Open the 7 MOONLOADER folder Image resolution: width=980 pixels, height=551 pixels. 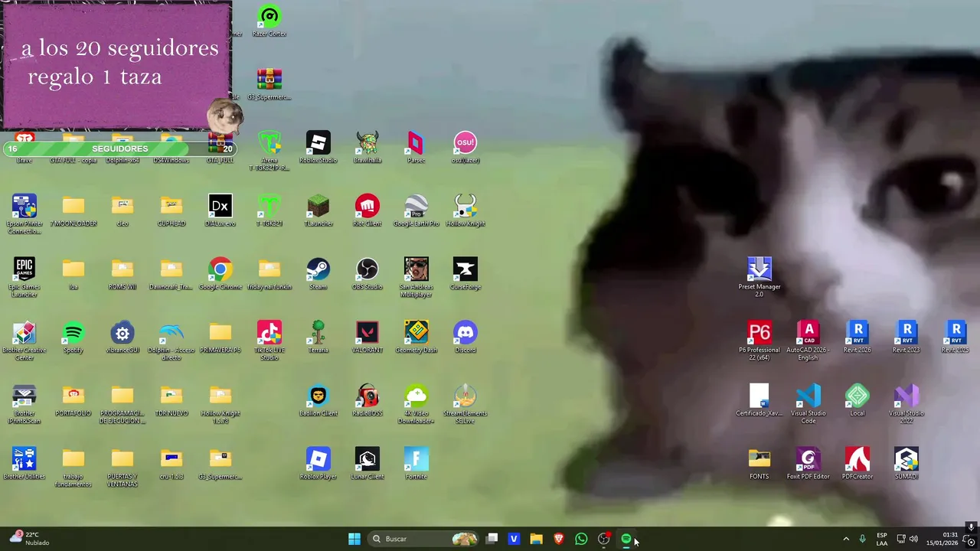pyautogui.click(x=73, y=211)
